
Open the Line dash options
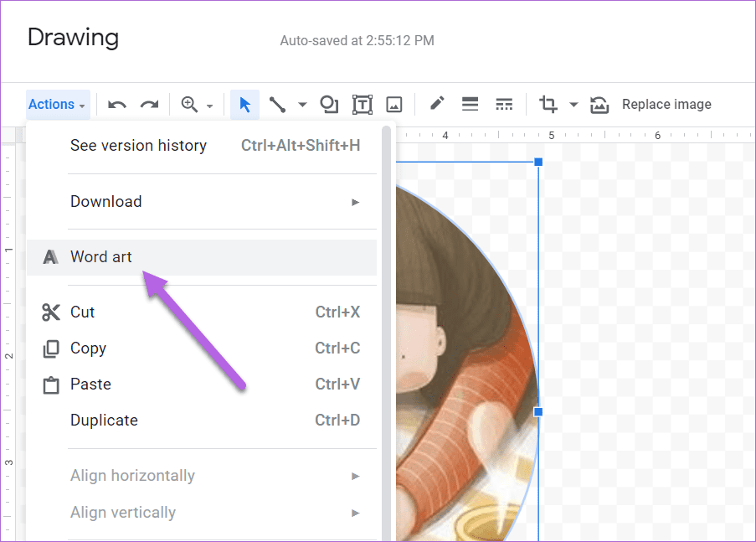pyautogui.click(x=504, y=104)
